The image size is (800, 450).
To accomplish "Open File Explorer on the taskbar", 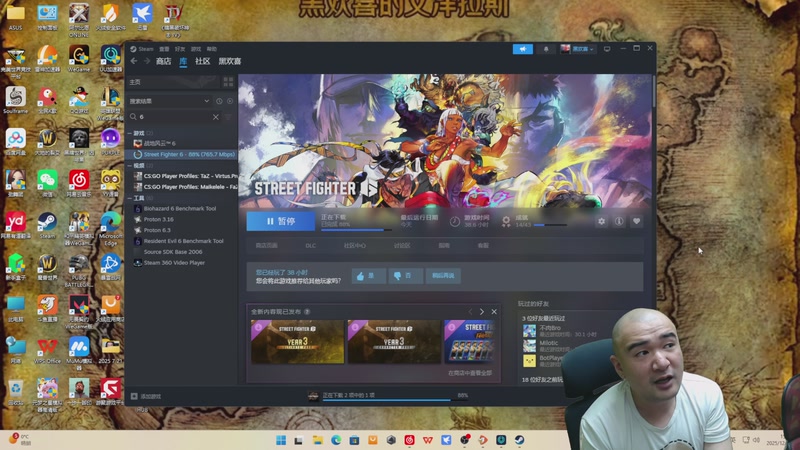I will [x=318, y=440].
